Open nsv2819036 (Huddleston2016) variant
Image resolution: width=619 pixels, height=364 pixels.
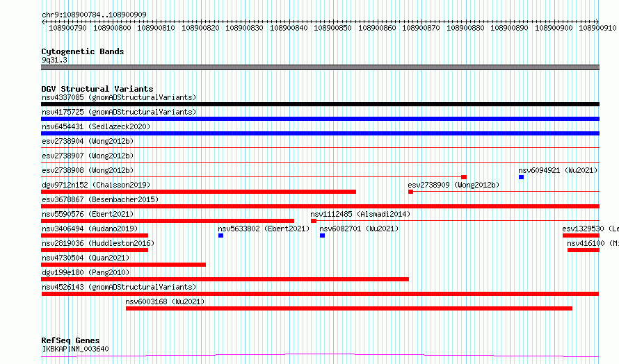[x=98, y=243]
